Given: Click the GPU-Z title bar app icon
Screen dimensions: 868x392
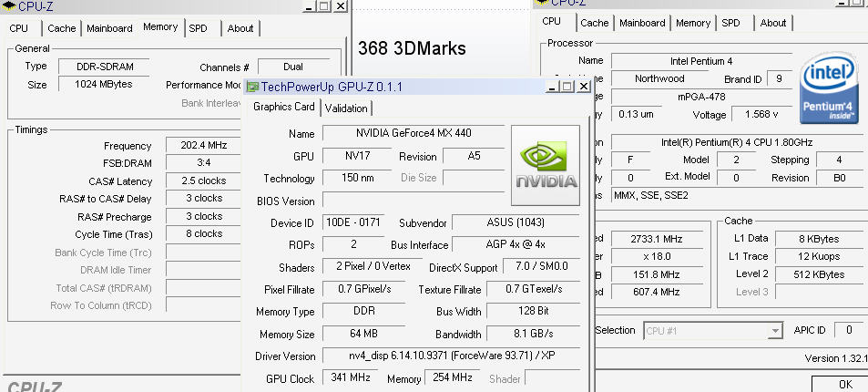Looking at the screenshot, I should [252, 87].
